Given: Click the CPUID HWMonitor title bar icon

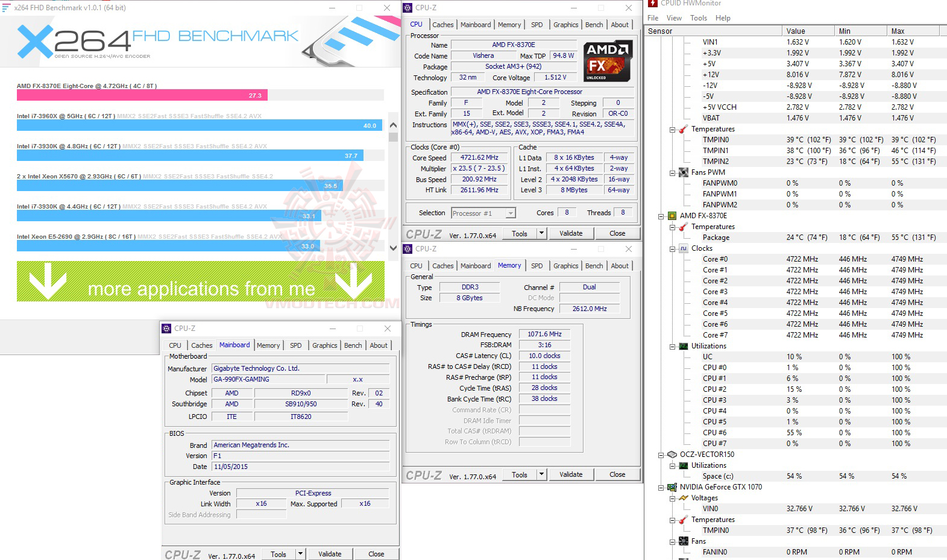Looking at the screenshot, I should point(653,3).
